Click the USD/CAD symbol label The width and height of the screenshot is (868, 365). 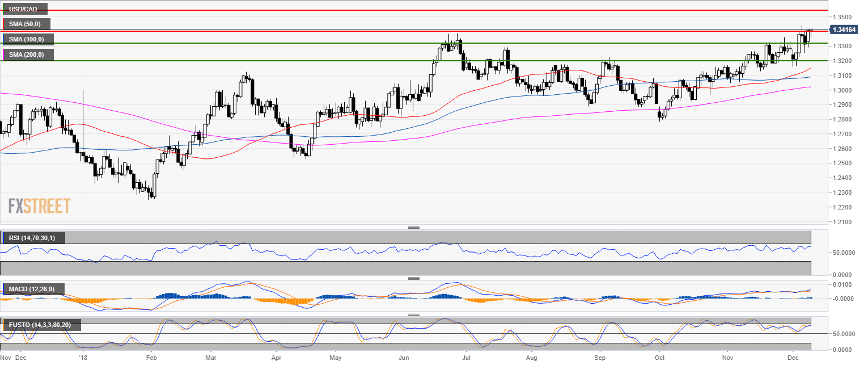tap(24, 9)
